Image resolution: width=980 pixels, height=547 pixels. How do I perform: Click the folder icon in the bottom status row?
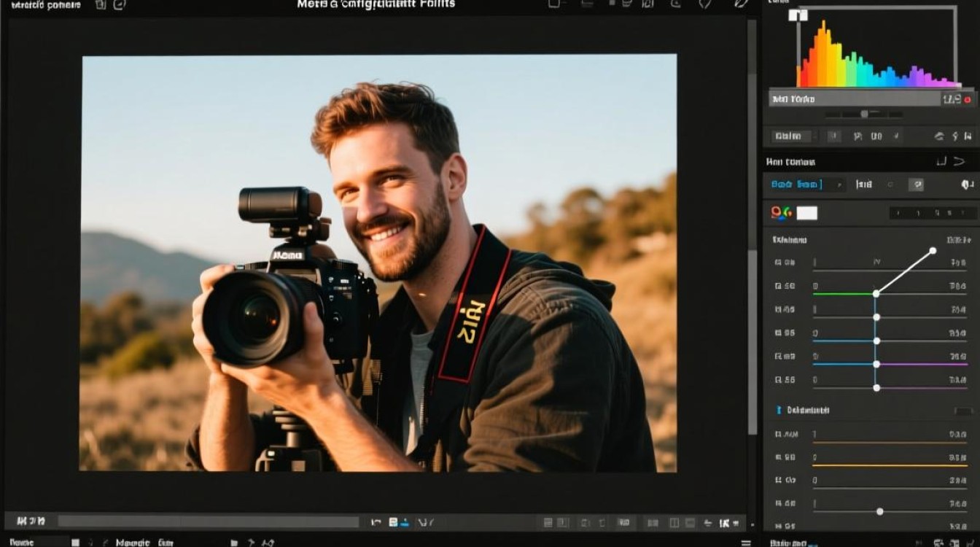point(234,542)
